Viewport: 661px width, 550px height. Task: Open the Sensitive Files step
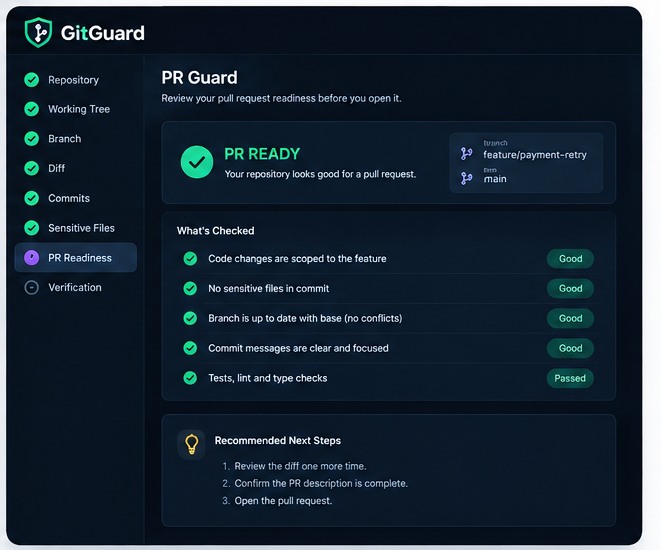click(x=76, y=228)
